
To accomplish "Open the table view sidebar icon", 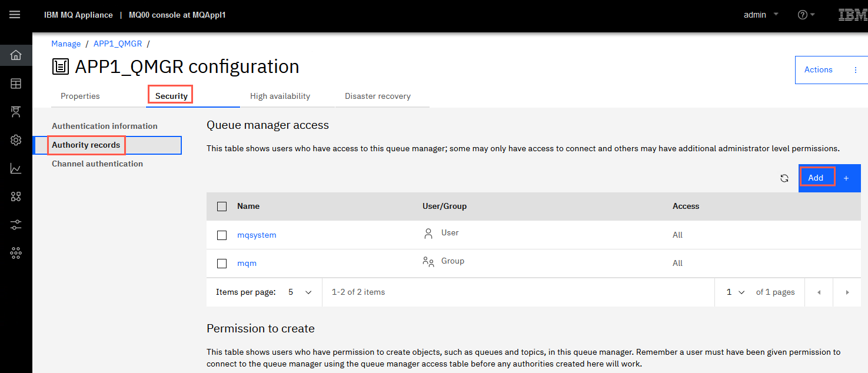I will click(16, 84).
